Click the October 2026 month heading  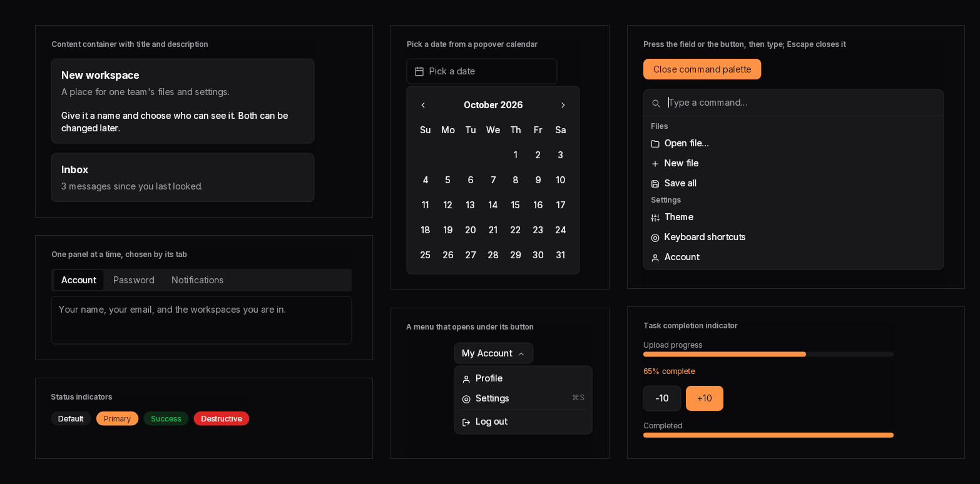coord(493,105)
